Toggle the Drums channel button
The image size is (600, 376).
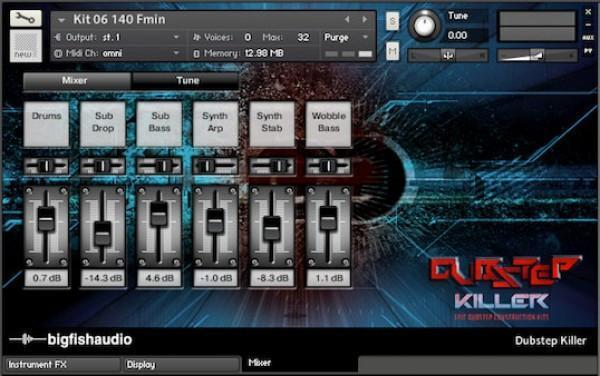pyautogui.click(x=46, y=124)
